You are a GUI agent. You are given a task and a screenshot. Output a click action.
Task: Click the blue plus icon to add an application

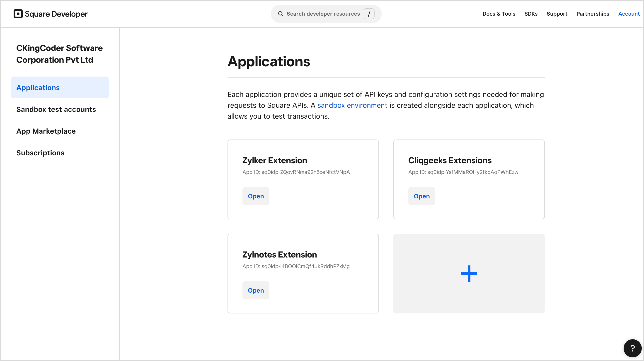point(469,274)
